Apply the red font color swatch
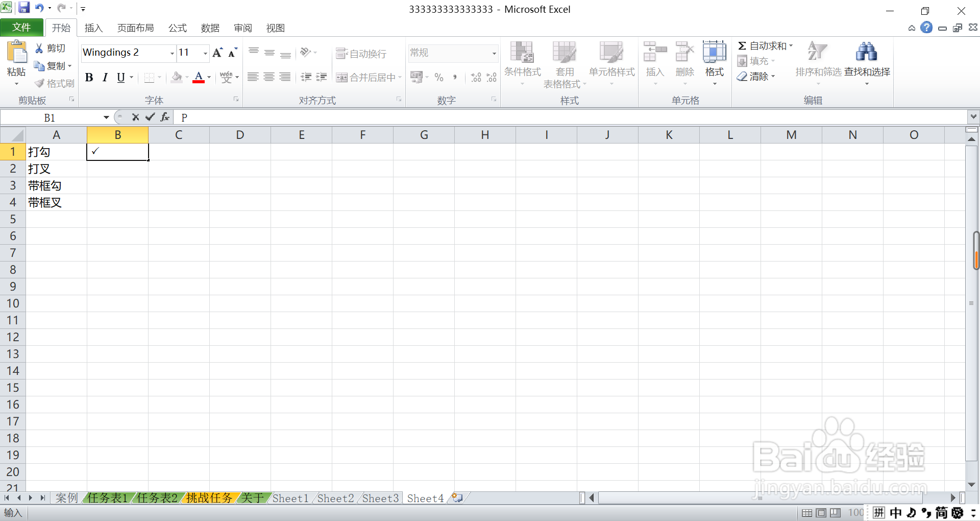The width and height of the screenshot is (980, 521). pyautogui.click(x=199, y=78)
